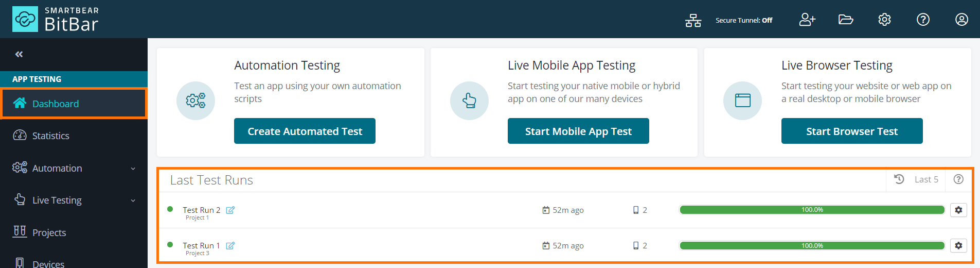Open the files folder icon in header

click(845, 20)
